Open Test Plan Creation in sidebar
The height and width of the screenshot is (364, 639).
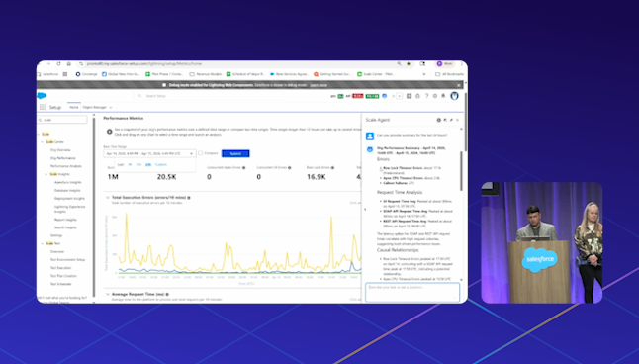(x=63, y=276)
